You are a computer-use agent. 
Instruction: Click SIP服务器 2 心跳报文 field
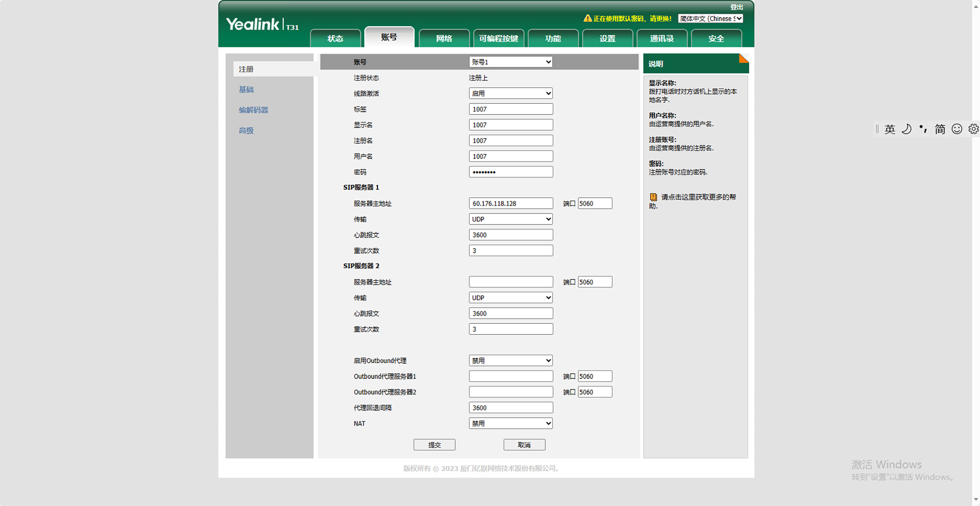coord(511,313)
